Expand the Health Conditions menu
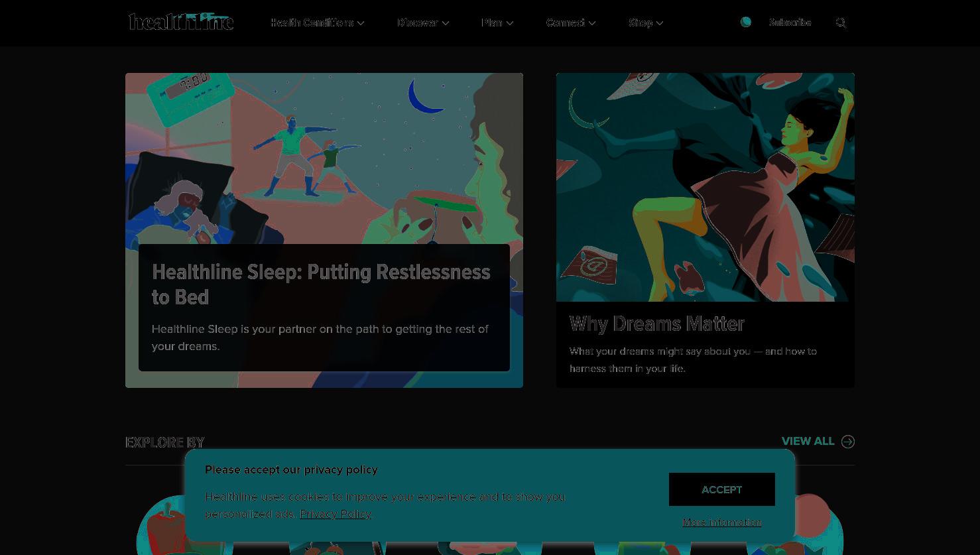 318,23
